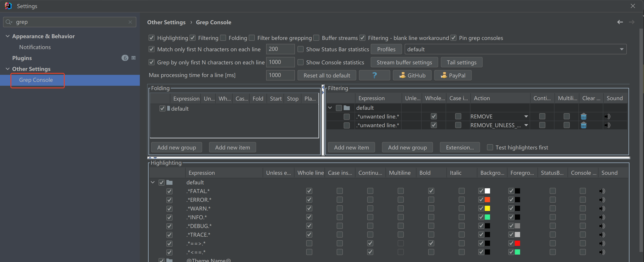Collapse the Other Settings tree section

pyautogui.click(x=7, y=69)
